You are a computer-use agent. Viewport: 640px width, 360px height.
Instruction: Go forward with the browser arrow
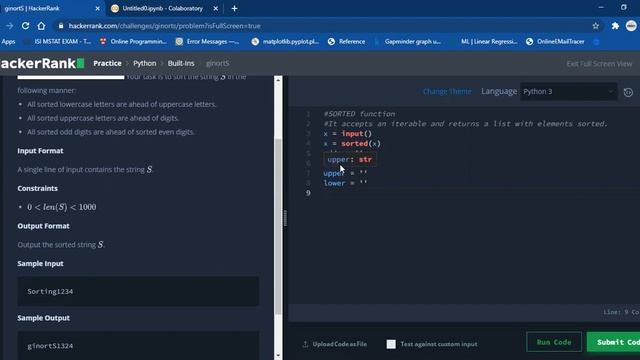9,26
